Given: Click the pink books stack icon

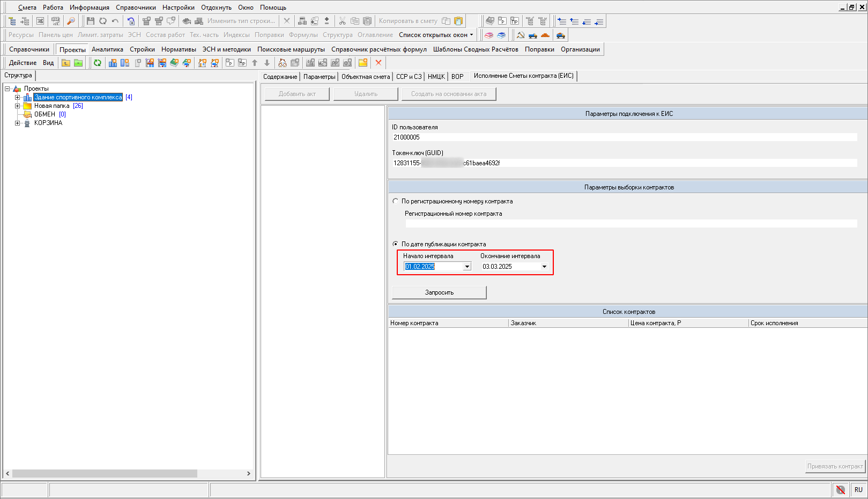Looking at the screenshot, I should (489, 35).
